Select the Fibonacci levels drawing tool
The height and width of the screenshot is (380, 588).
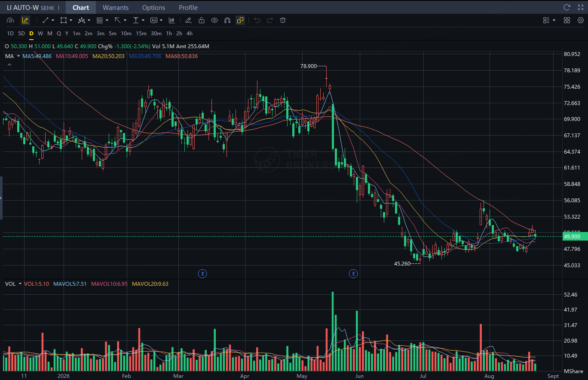100,20
